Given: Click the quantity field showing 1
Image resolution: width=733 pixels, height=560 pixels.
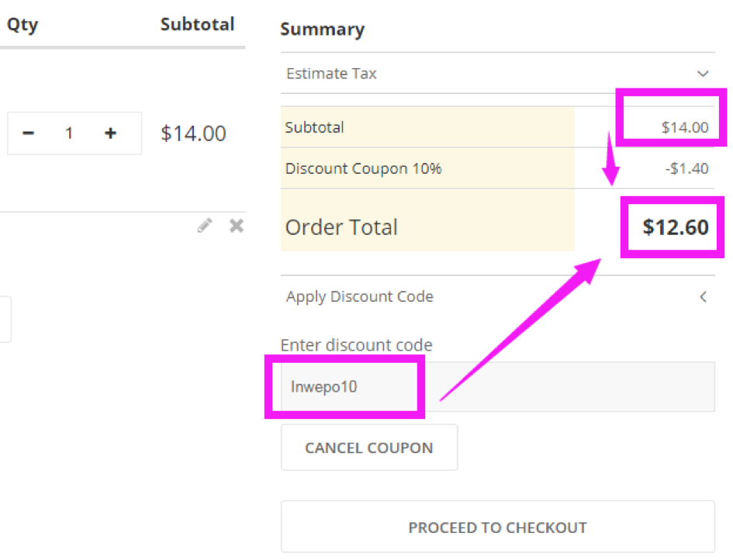Looking at the screenshot, I should click(x=69, y=133).
